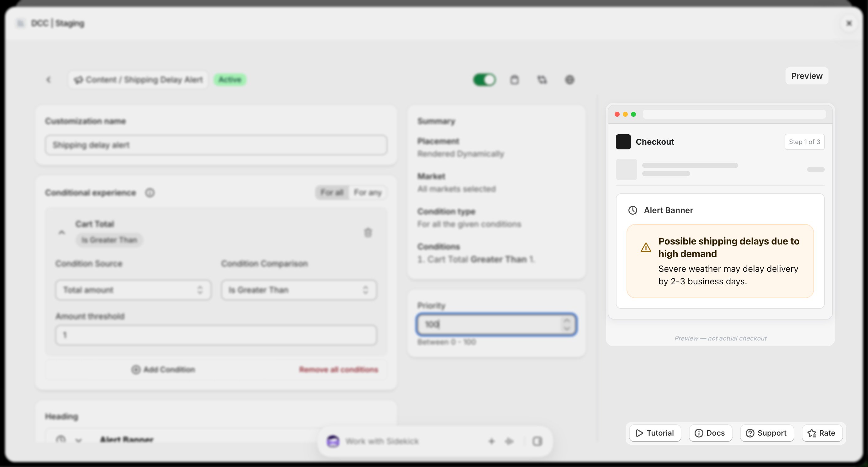The image size is (868, 467).
Task: Open the Docs button
Action: (710, 433)
